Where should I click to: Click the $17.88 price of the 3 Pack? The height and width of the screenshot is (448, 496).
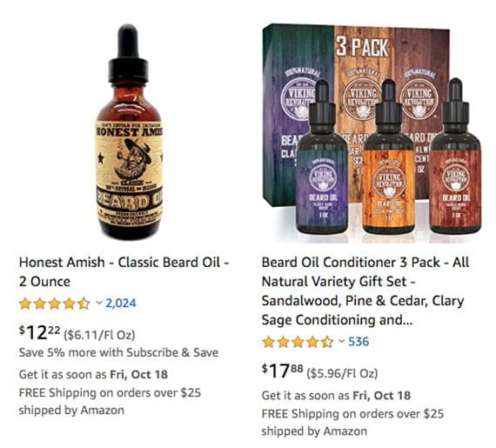pos(283,371)
